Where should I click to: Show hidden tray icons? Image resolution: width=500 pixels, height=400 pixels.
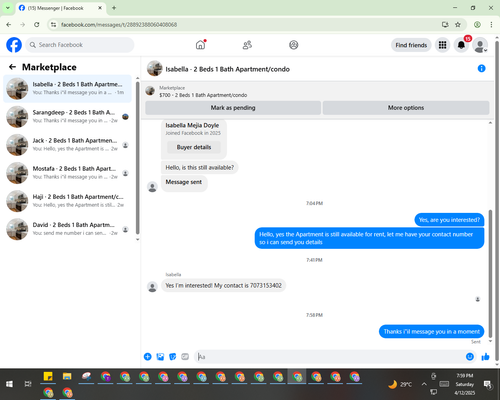pos(424,384)
